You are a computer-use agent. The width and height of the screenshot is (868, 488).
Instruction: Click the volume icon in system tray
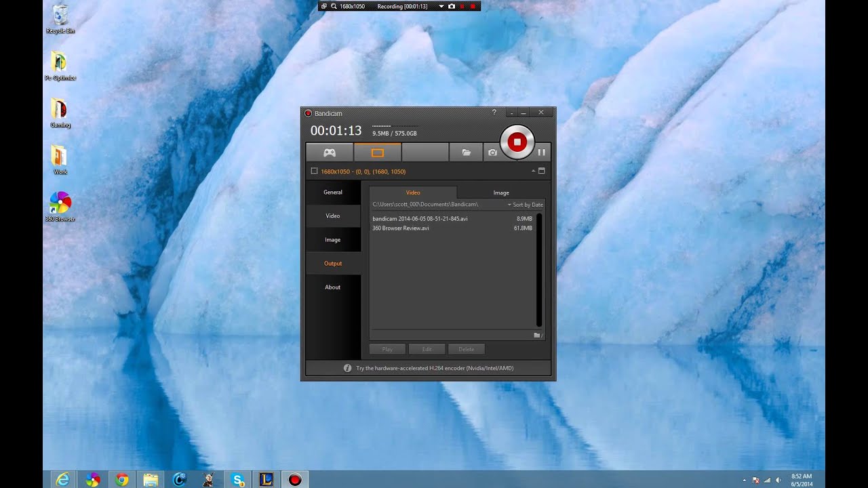tap(778, 480)
